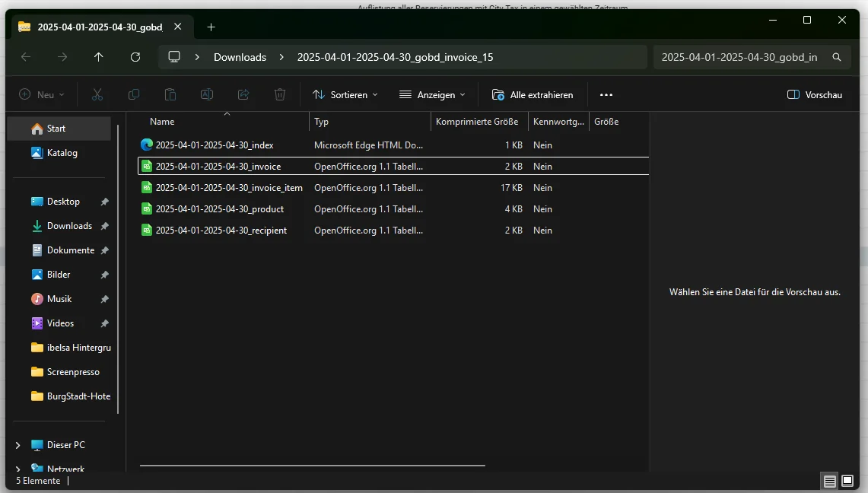Click the horizontal scrollbar in file list
The width and height of the screenshot is (868, 493).
click(312, 466)
